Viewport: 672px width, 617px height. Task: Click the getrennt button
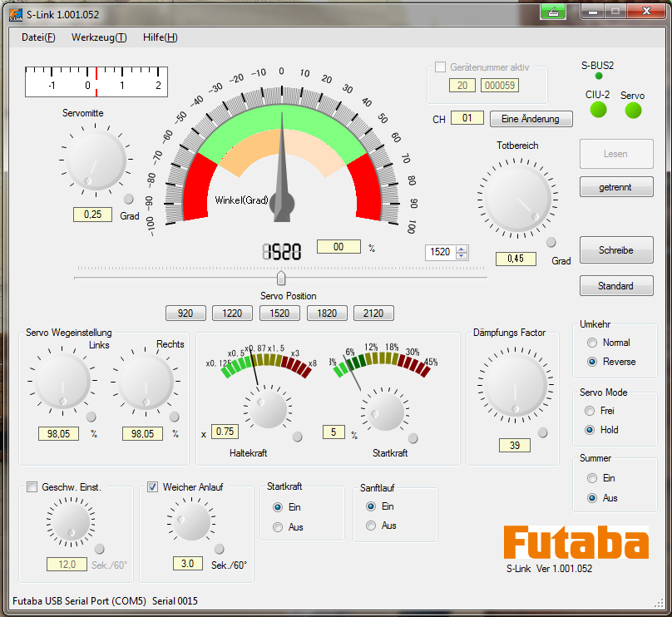pos(616,187)
